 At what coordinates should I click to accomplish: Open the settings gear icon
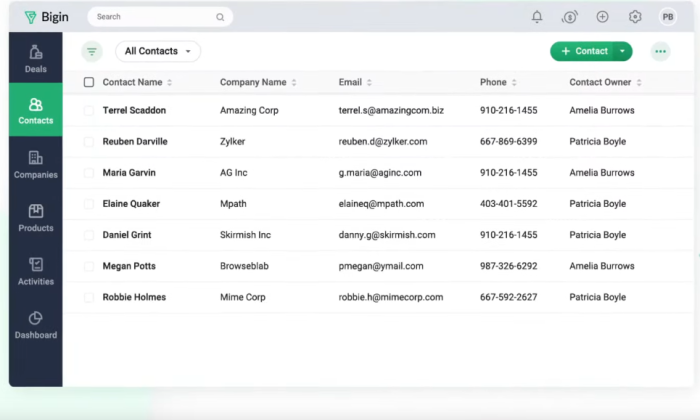pyautogui.click(x=635, y=17)
